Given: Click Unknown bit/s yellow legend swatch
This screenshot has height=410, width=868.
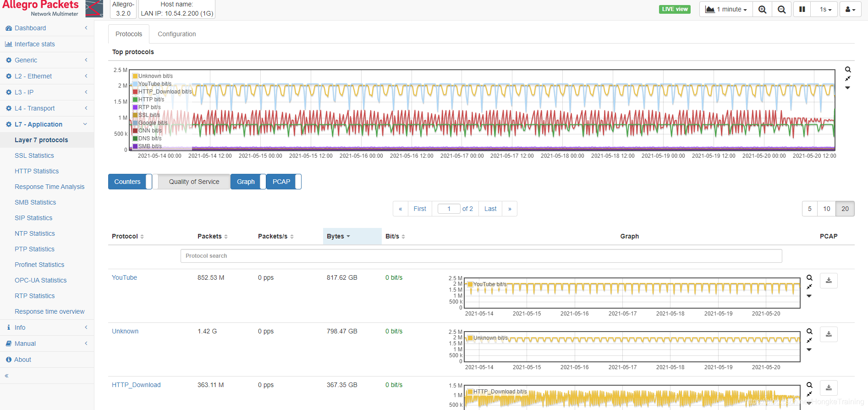Looking at the screenshot, I should pyautogui.click(x=135, y=76).
